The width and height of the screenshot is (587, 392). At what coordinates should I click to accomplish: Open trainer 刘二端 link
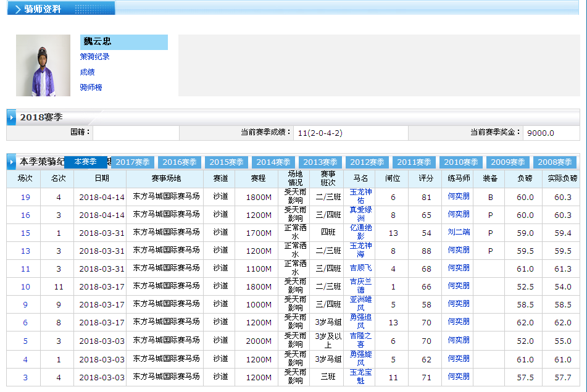pos(459,232)
